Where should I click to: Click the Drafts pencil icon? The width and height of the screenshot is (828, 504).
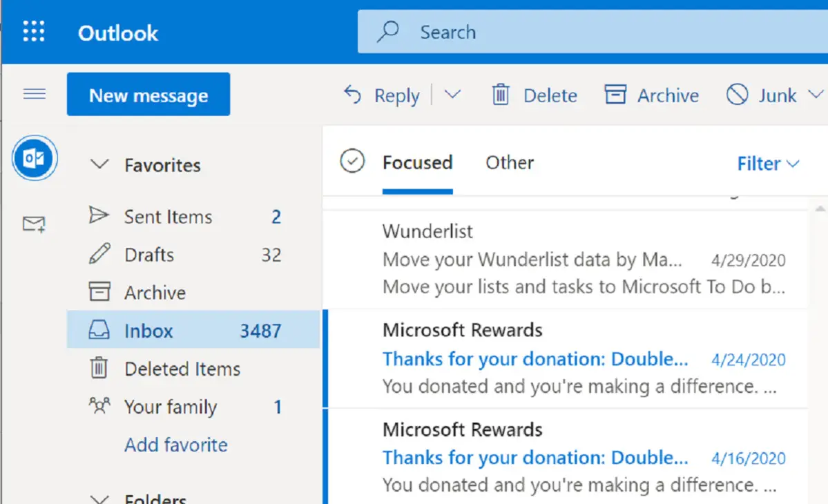click(x=99, y=253)
